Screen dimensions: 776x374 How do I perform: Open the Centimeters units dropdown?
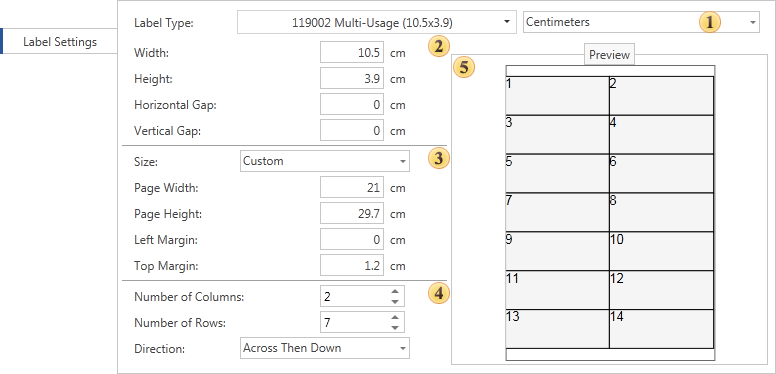coord(641,22)
